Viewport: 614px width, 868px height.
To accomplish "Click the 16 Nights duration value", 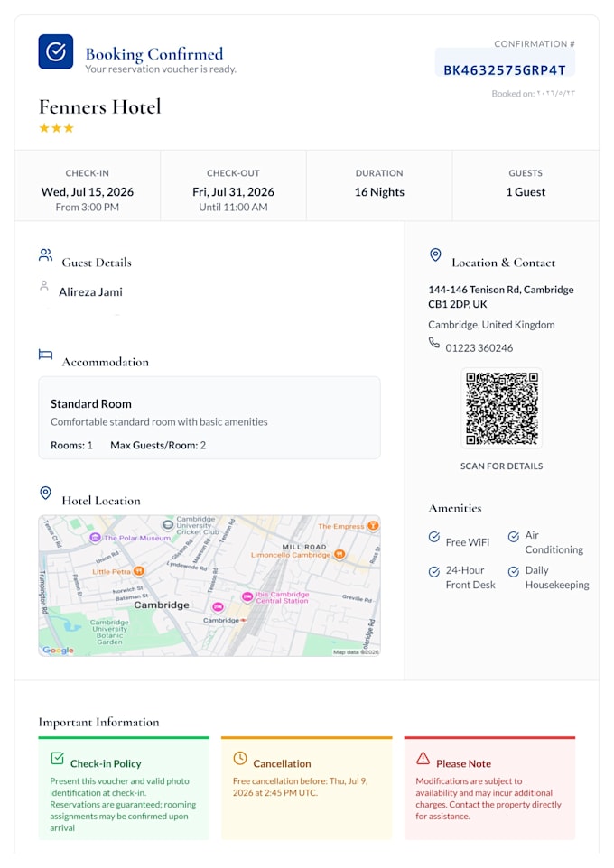I will [x=379, y=191].
